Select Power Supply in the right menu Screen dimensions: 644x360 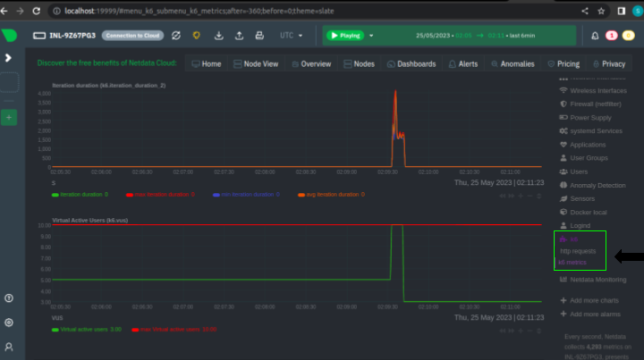(x=585, y=118)
